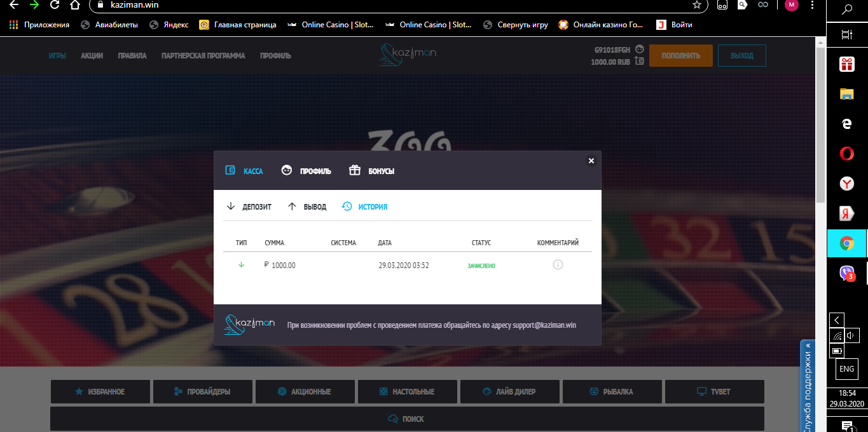868x432 pixels.
Task: Open Chrome menu with three dots
Action: (811, 5)
